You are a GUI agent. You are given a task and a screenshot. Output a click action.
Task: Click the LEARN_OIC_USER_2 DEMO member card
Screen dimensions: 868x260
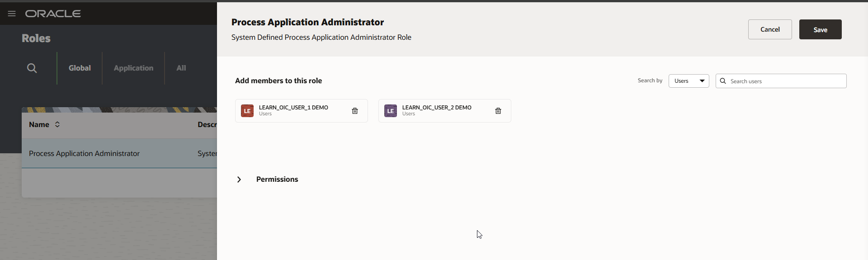[441, 110]
